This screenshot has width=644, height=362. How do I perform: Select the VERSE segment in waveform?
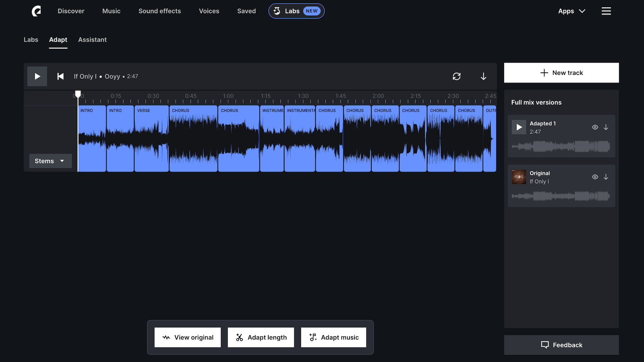point(152,139)
